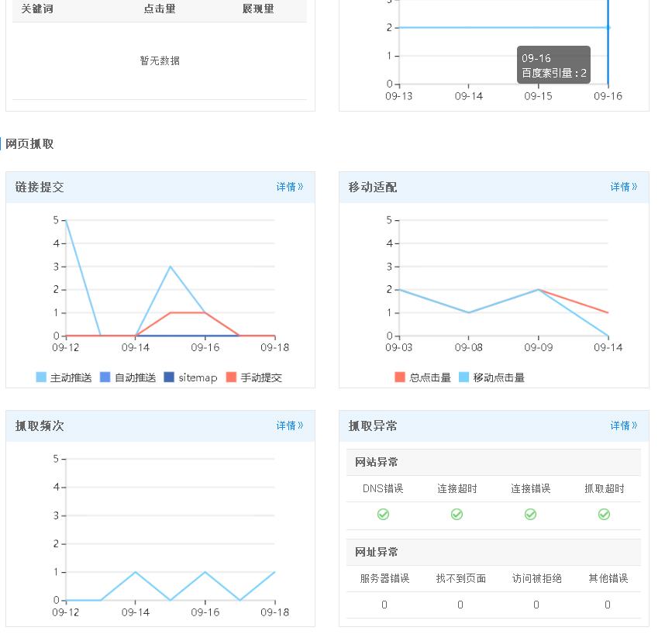Screen dimensions: 672x641
Task: Click the 关键词 column header
Action: 37,9
